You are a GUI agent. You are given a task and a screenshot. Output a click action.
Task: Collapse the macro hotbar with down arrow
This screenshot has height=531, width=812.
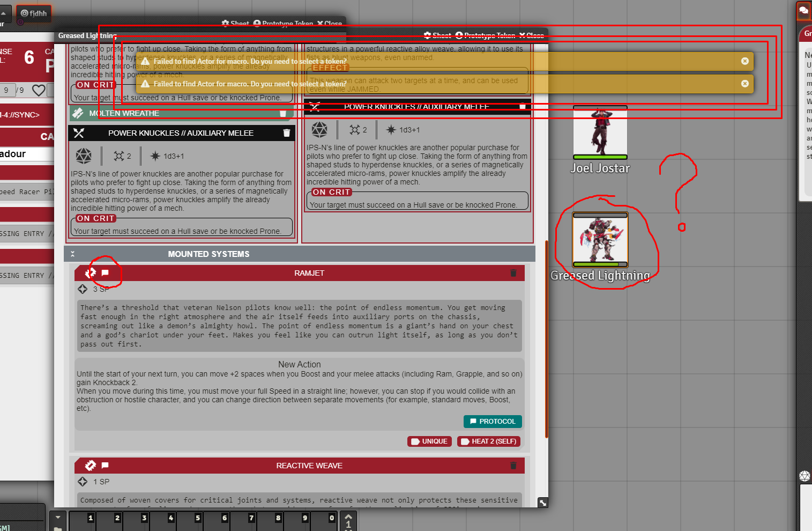(57, 518)
